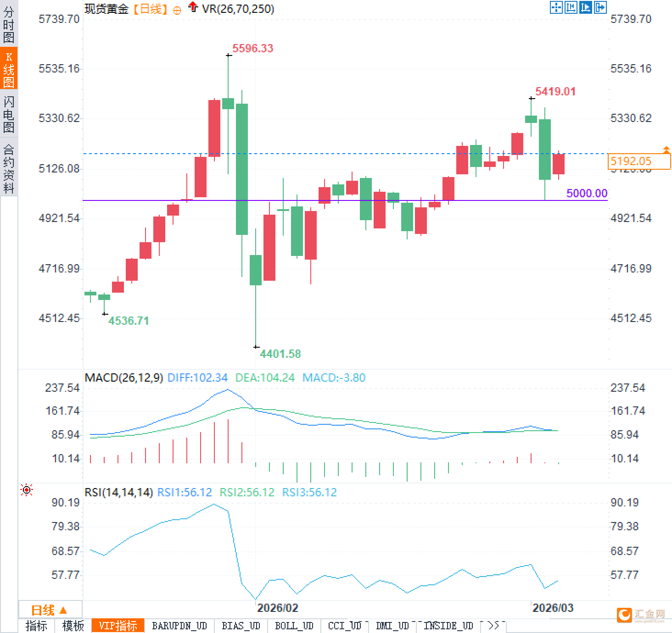Click the second blue chart-axis icon
672x633 pixels.
571,7
